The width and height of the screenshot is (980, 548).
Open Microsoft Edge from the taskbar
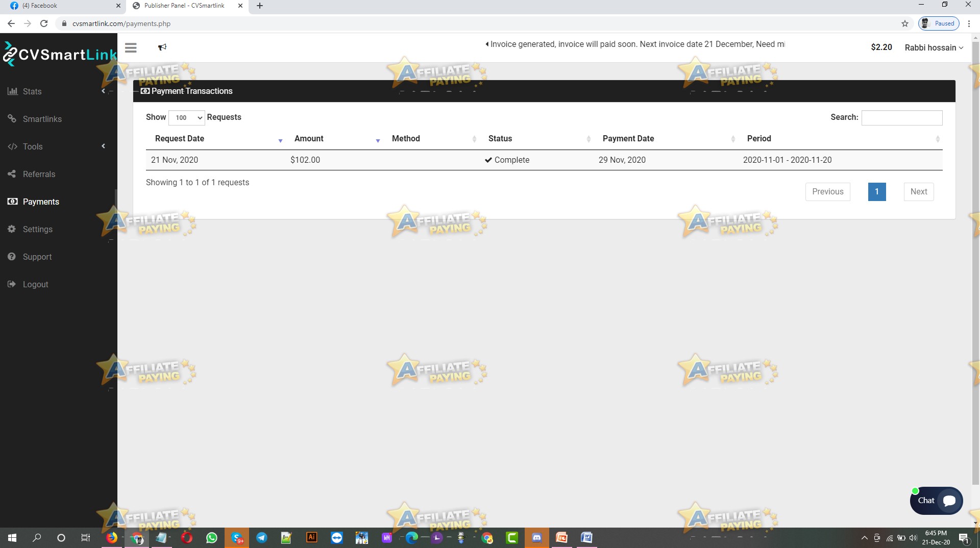click(x=412, y=538)
